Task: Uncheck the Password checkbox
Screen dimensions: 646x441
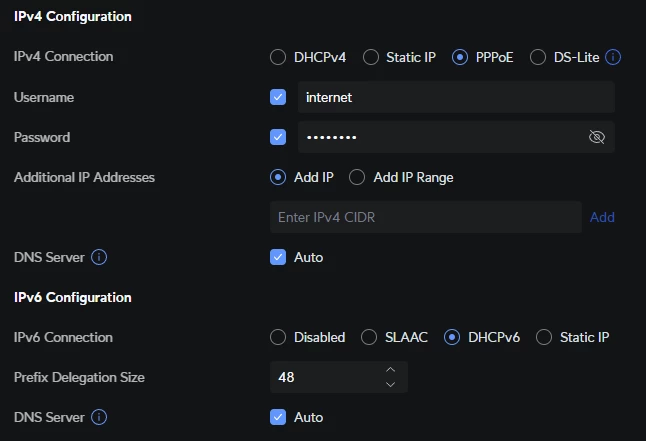Action: (x=278, y=137)
